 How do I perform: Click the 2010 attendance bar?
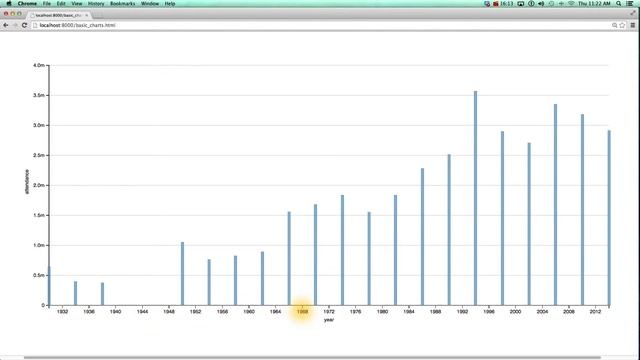click(582, 210)
